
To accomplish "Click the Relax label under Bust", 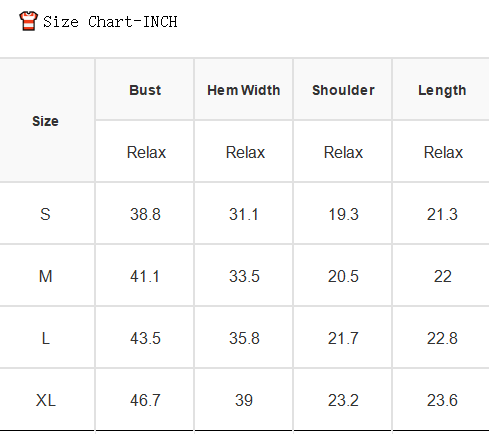I will point(146,152).
